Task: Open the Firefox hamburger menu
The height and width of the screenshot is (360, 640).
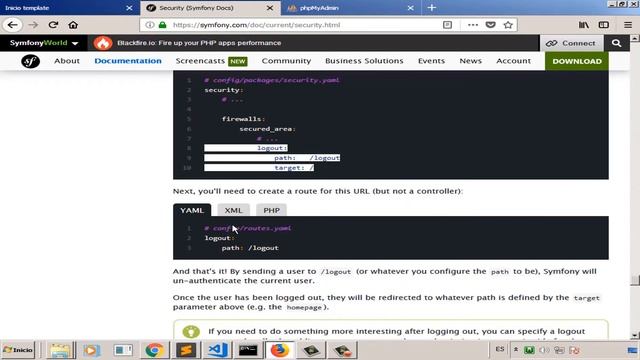Action: pos(628,25)
